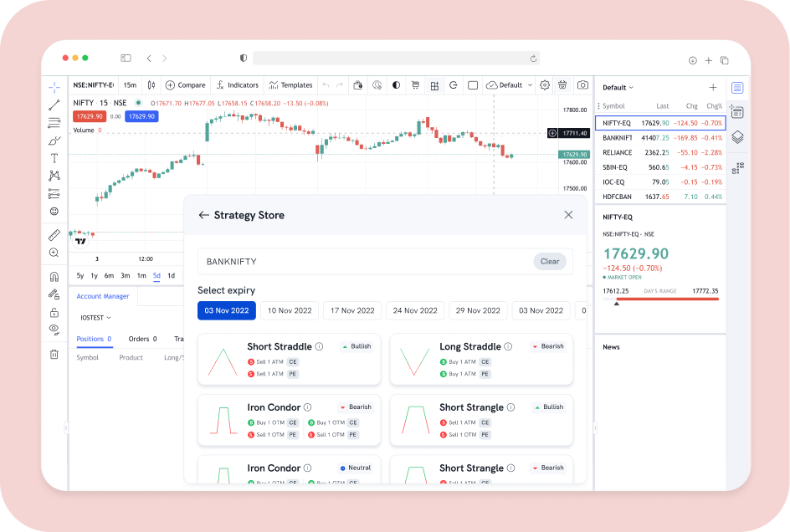Take a chart snapshot with camera icon
The height and width of the screenshot is (532, 790).
click(582, 85)
